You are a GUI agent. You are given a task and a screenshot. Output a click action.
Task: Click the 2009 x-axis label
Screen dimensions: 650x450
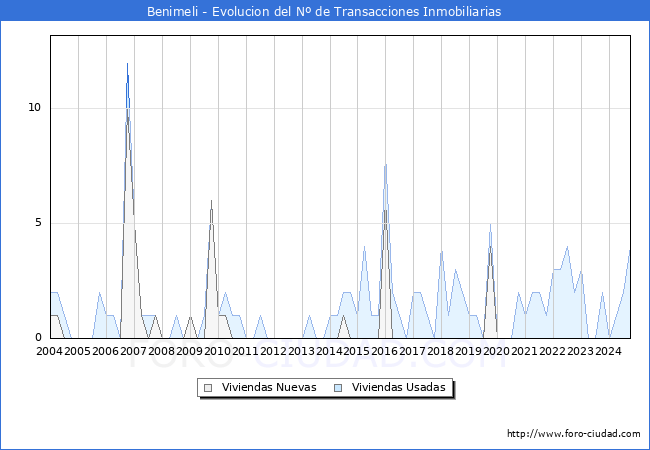point(189,351)
